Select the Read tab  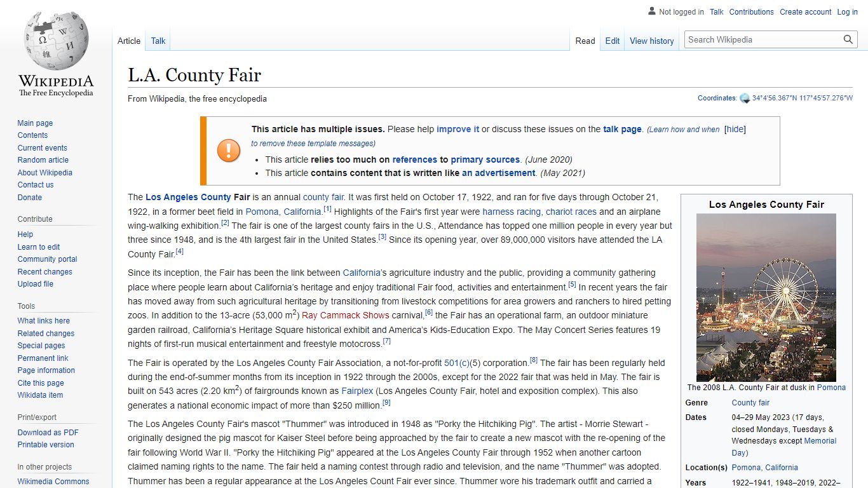pos(585,41)
